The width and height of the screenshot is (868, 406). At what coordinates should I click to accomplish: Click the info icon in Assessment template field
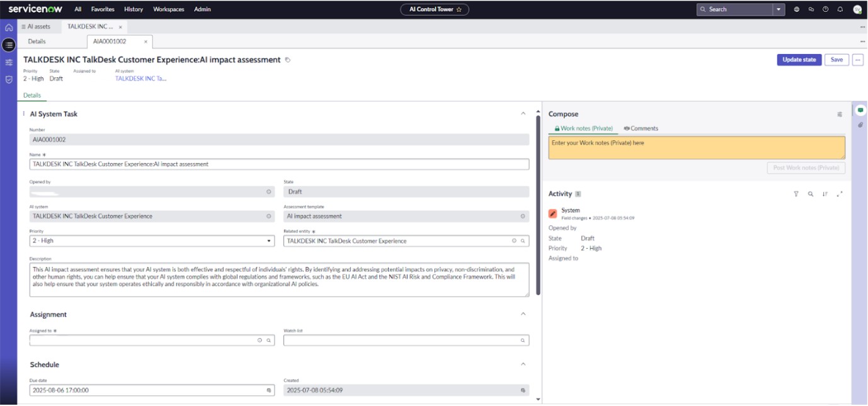pyautogui.click(x=523, y=216)
